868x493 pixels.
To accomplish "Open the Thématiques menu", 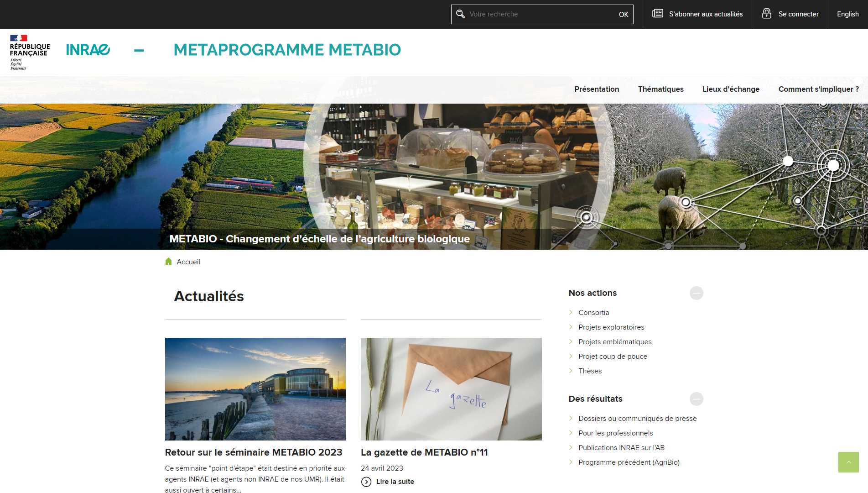I will pyautogui.click(x=660, y=89).
